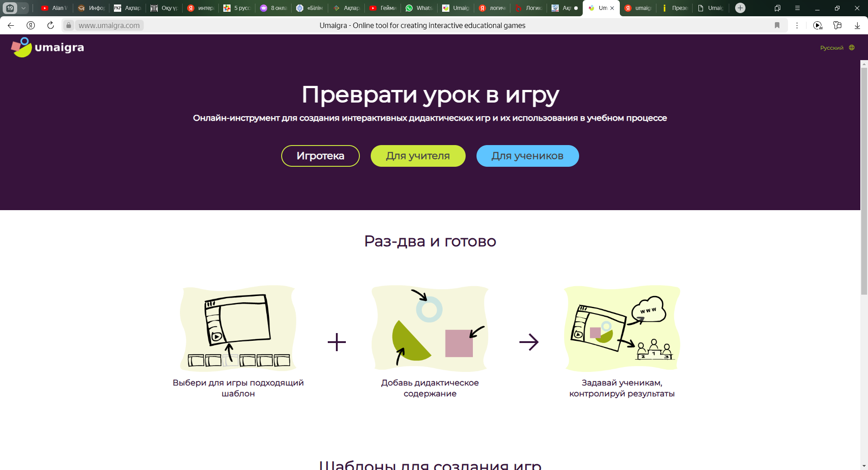Switch to the «Білім tab
The width and height of the screenshot is (868, 470).
click(310, 8)
